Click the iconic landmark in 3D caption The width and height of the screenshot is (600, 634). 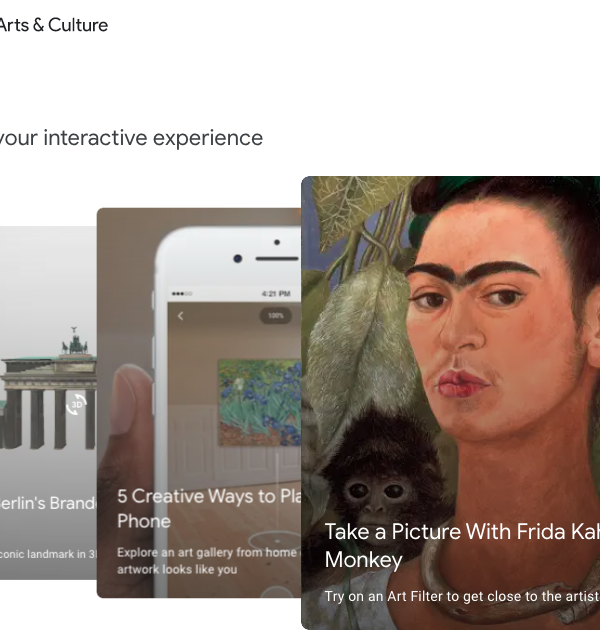(x=48, y=554)
